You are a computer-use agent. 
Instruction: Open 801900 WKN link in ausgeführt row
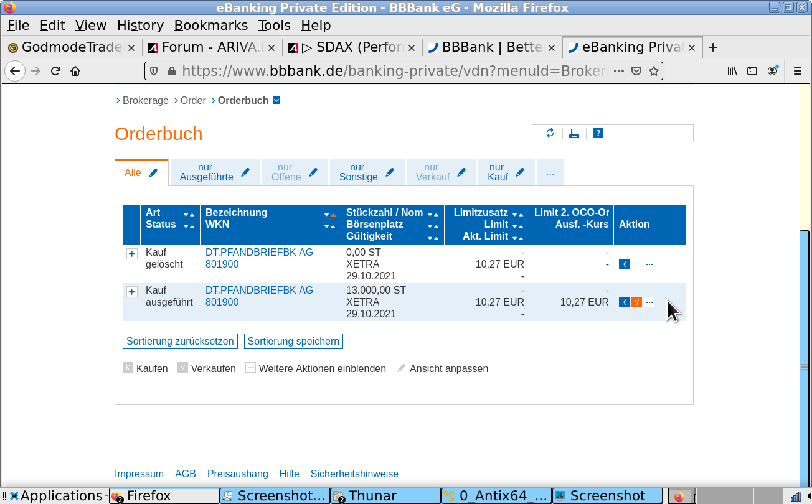[222, 302]
